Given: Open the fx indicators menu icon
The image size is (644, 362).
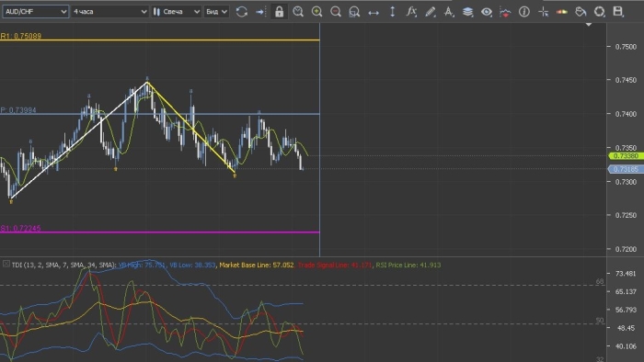Looking at the screenshot, I should tap(411, 11).
